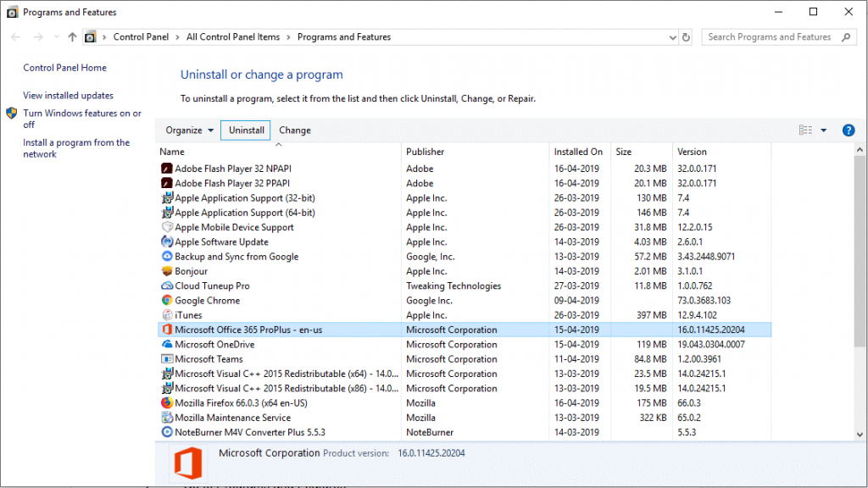Image resolution: width=868 pixels, height=488 pixels.
Task: Select the Google Chrome entry name
Action: (207, 301)
